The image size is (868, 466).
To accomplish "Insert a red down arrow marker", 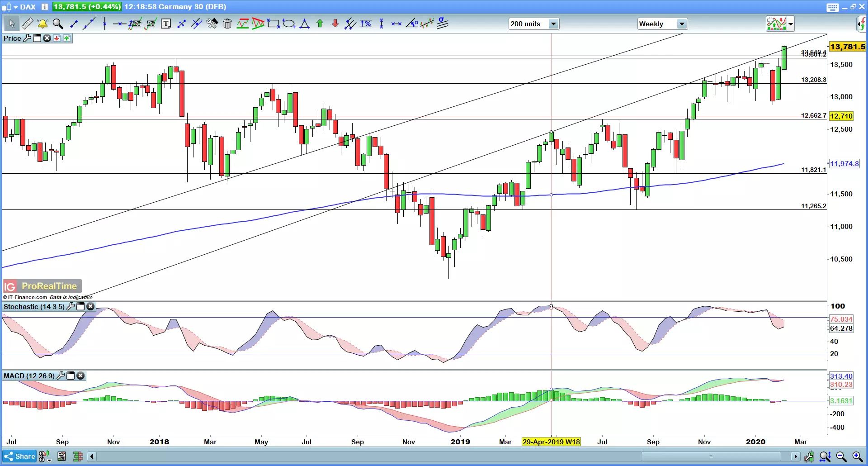I will pos(335,24).
